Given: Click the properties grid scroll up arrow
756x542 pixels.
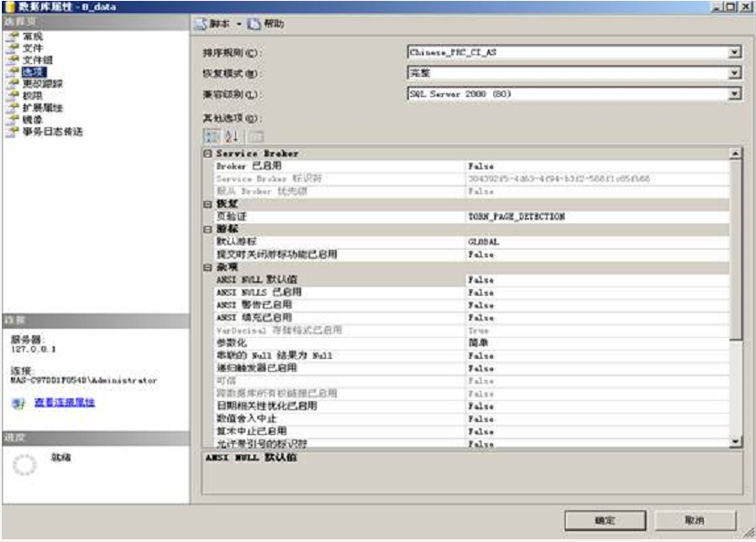Looking at the screenshot, I should [735, 154].
